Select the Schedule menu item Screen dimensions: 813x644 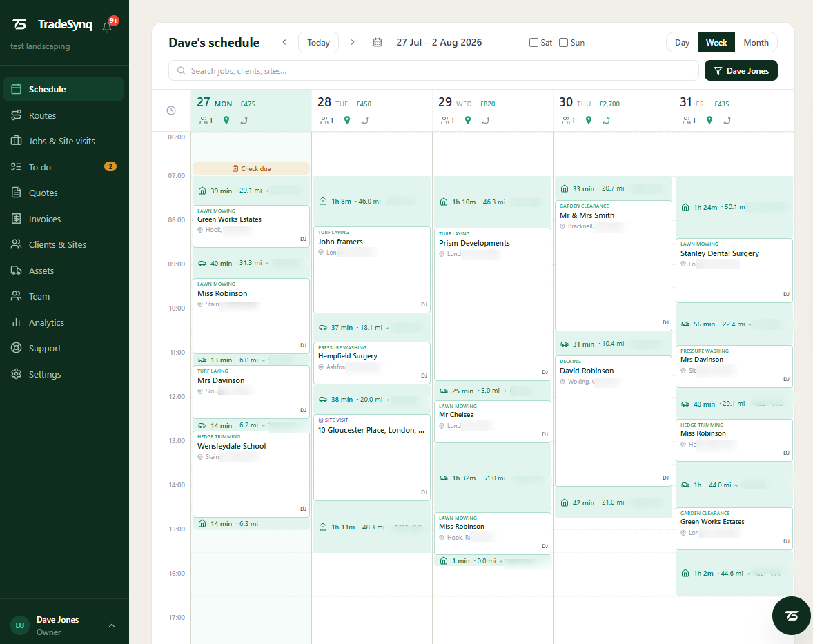(63, 89)
